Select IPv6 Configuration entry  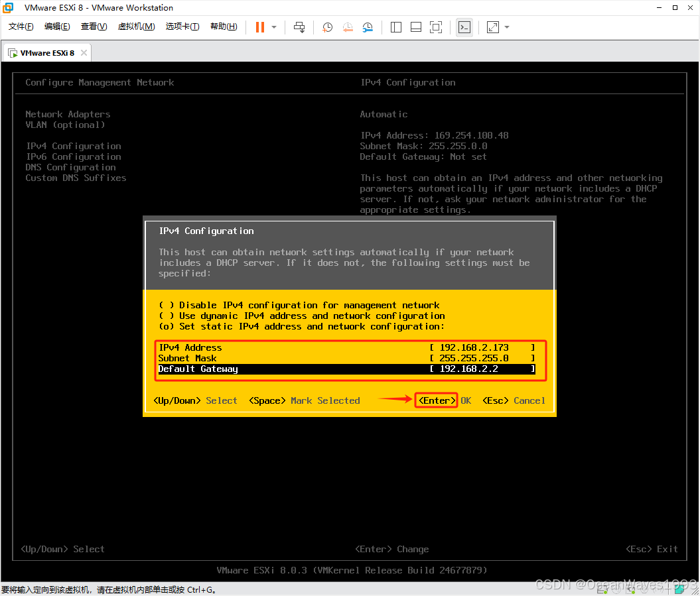click(x=73, y=157)
